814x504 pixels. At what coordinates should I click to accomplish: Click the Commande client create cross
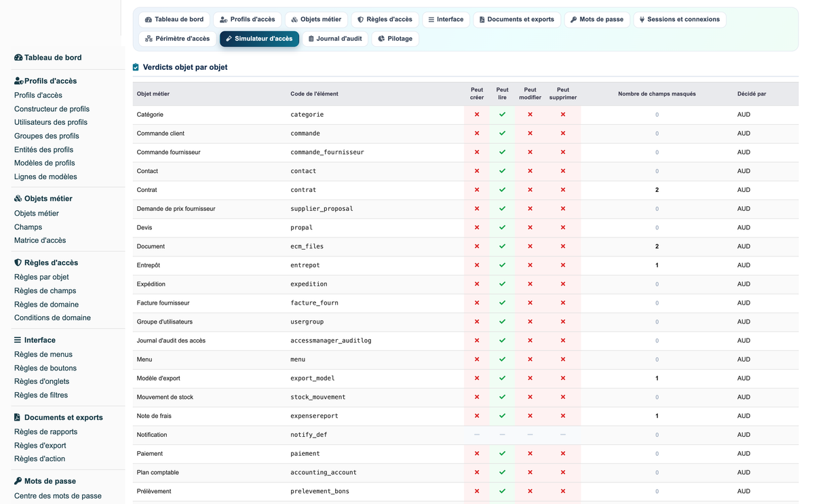[x=477, y=134]
